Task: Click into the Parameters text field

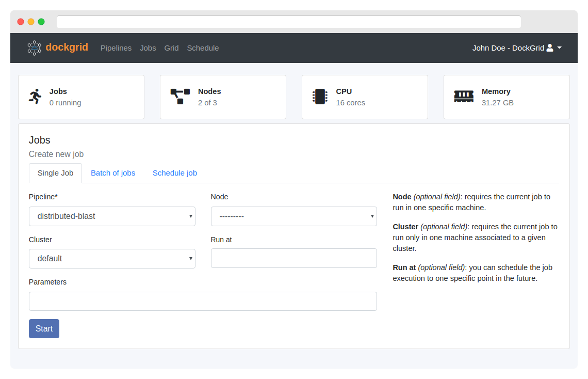Action: 203,301
